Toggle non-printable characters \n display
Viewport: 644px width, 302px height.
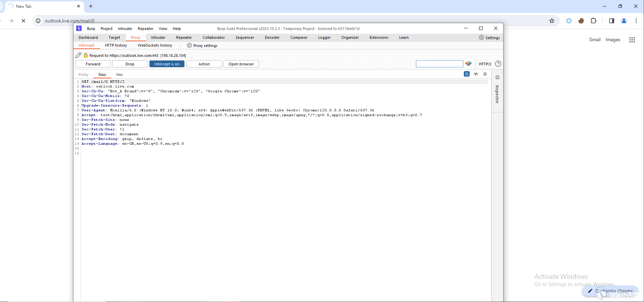point(476,74)
